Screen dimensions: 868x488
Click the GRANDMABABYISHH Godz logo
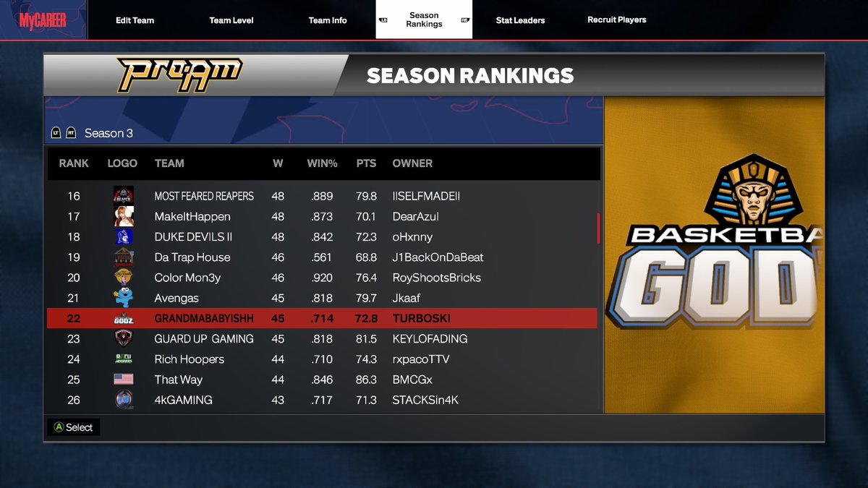pyautogui.click(x=123, y=318)
